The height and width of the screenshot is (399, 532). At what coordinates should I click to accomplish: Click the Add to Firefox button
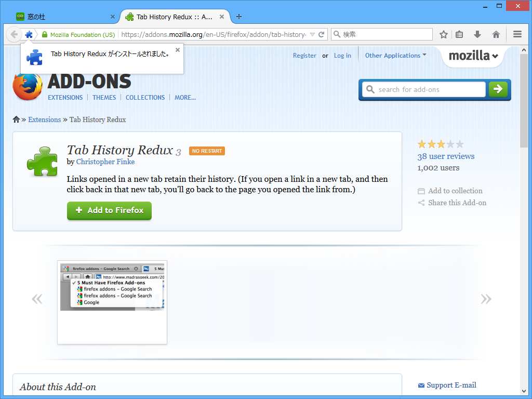pos(109,210)
